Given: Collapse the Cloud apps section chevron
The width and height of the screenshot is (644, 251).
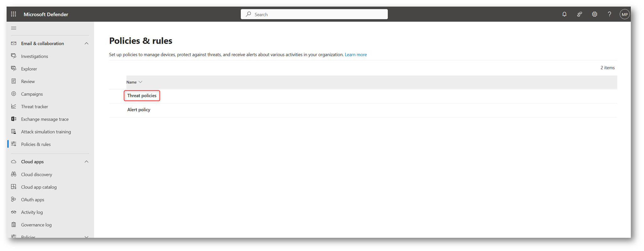Looking at the screenshot, I should pos(86,161).
